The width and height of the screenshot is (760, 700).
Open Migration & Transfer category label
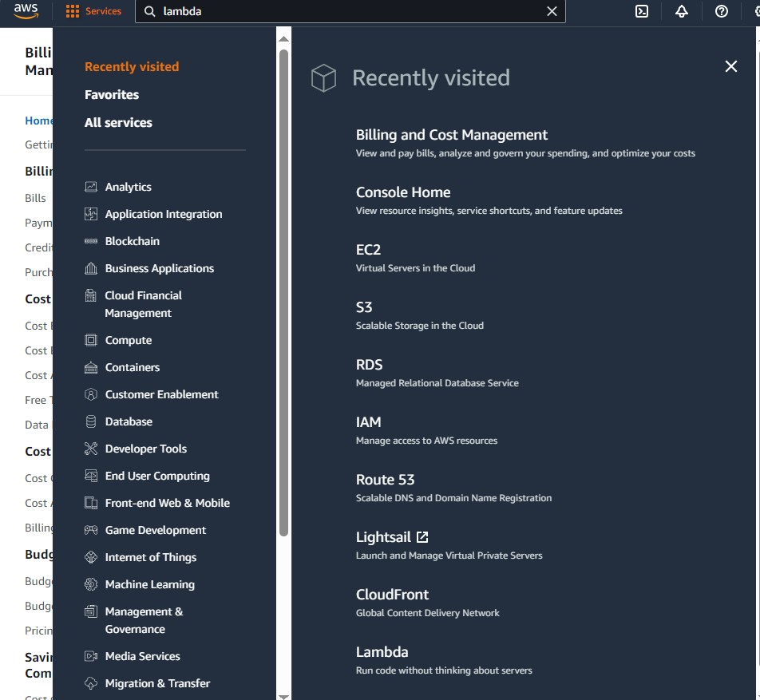pyautogui.click(x=157, y=683)
